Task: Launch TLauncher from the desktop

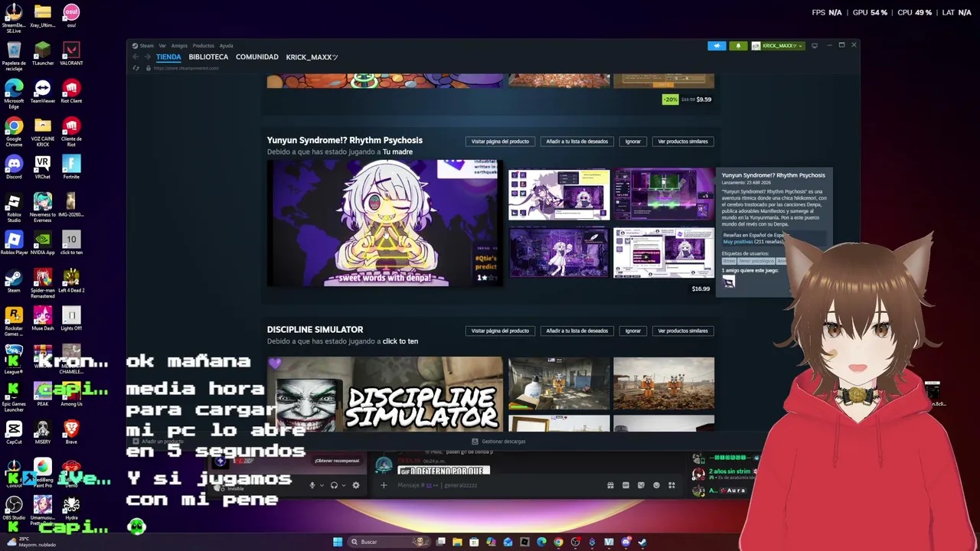Action: (43, 54)
